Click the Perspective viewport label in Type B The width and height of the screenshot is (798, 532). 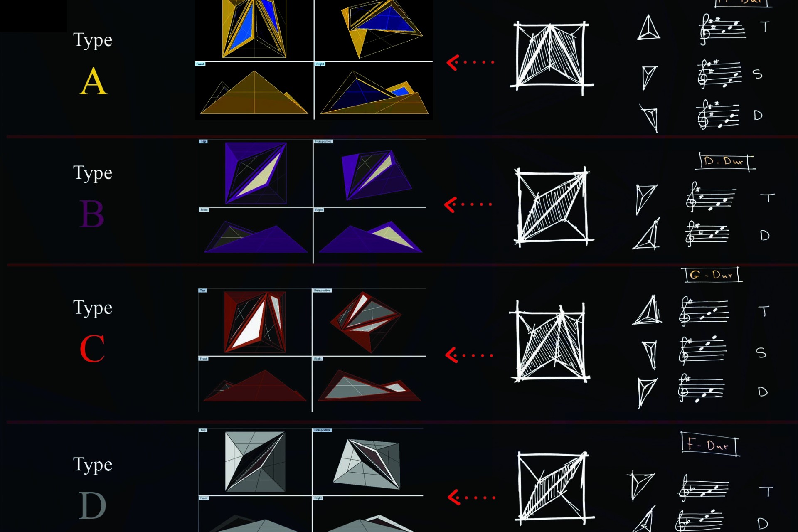point(323,141)
